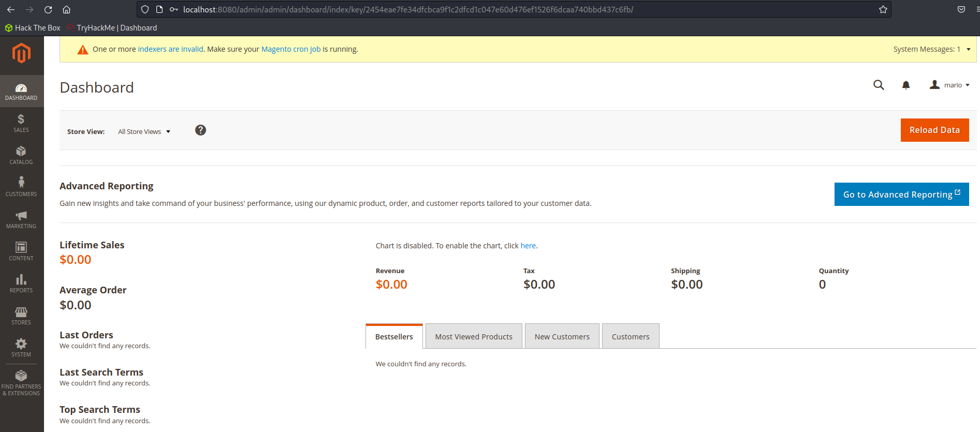
Task: Click the shield tracking protection icon
Action: (145, 9)
